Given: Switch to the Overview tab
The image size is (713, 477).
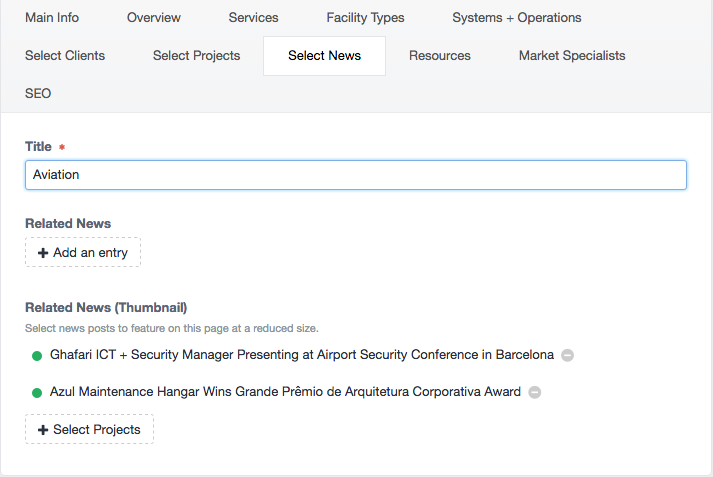Looking at the screenshot, I should [x=154, y=18].
